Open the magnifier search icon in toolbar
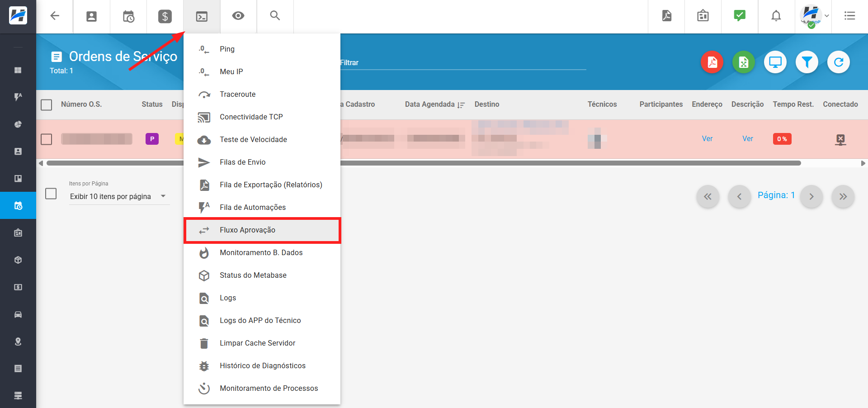This screenshot has width=868, height=408. pos(275,16)
